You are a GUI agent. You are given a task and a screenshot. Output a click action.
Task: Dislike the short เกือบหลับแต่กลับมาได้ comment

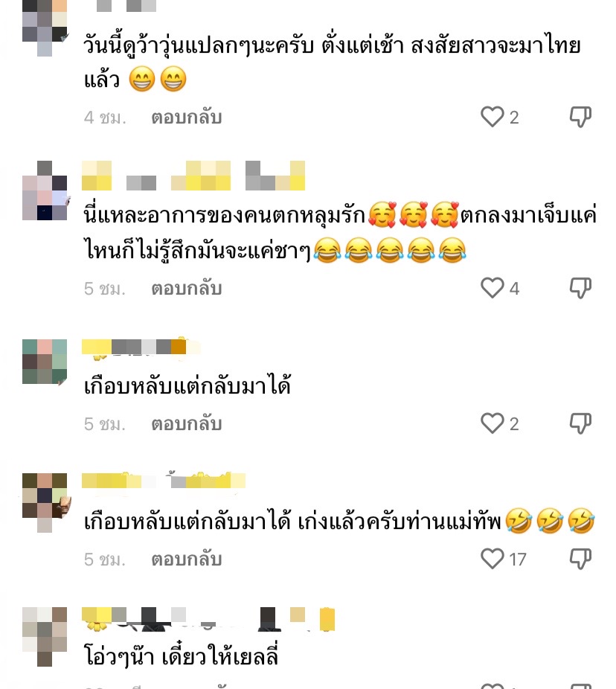580,423
